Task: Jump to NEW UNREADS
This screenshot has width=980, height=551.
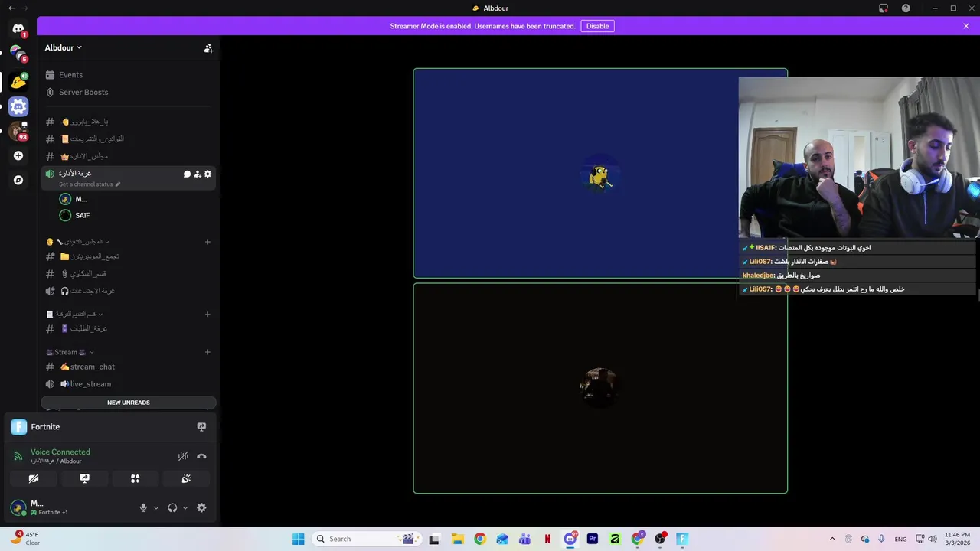Action: (x=129, y=403)
